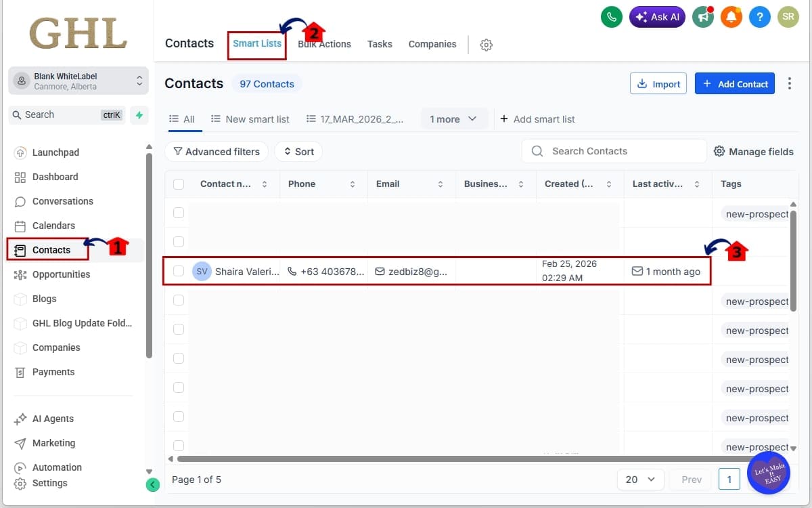Open the Calendars section
This screenshot has height=508, width=812.
click(54, 226)
